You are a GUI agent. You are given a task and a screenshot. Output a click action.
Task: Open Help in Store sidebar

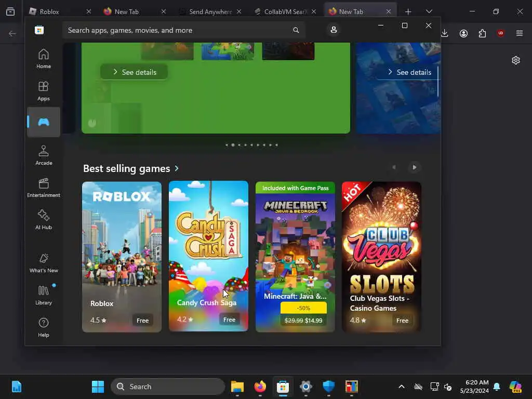[44, 327]
